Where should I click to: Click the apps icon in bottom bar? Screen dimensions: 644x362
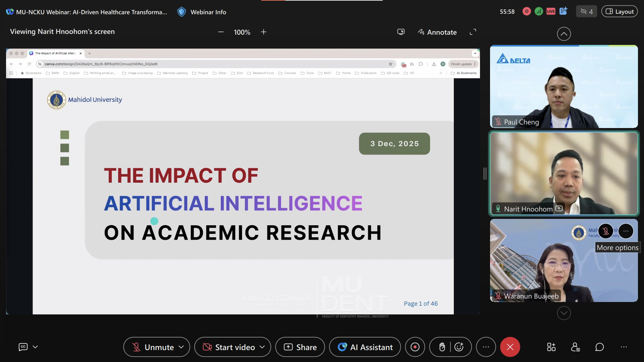pos(551,347)
